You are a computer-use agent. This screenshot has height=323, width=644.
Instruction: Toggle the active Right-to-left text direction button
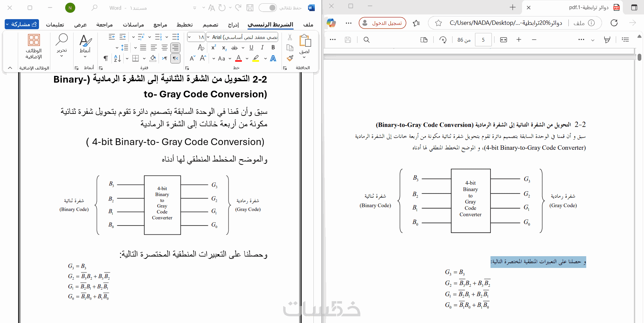(x=175, y=58)
